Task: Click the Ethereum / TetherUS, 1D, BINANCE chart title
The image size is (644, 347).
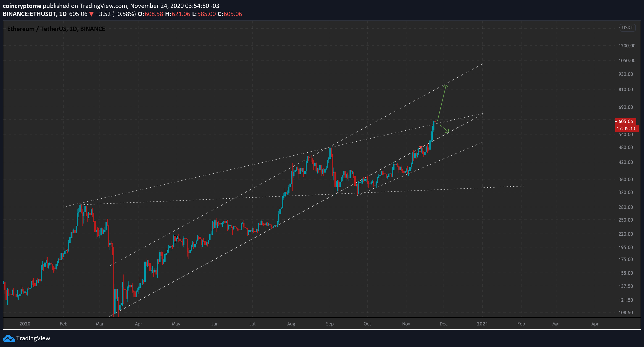Action: click(x=56, y=29)
